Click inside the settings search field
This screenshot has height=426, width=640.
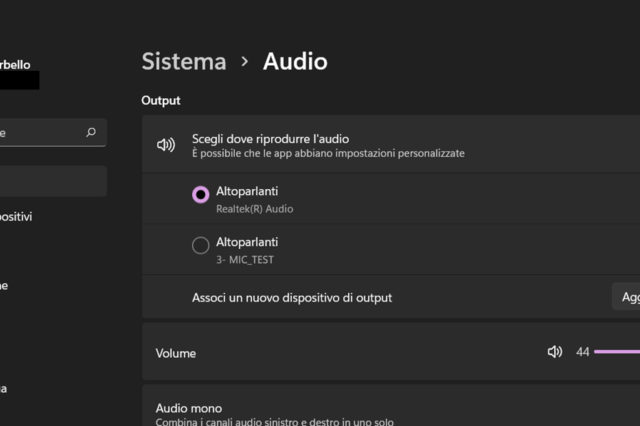[40, 132]
